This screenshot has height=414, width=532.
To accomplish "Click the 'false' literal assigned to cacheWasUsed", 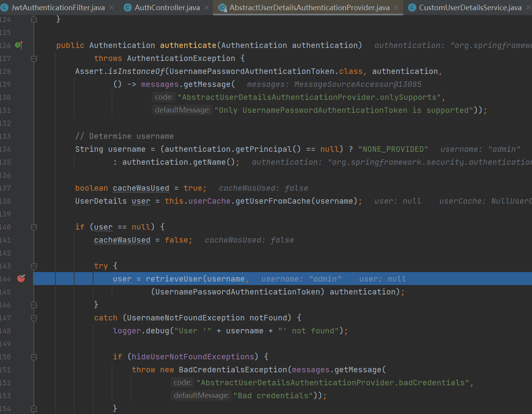I will tap(176, 240).
